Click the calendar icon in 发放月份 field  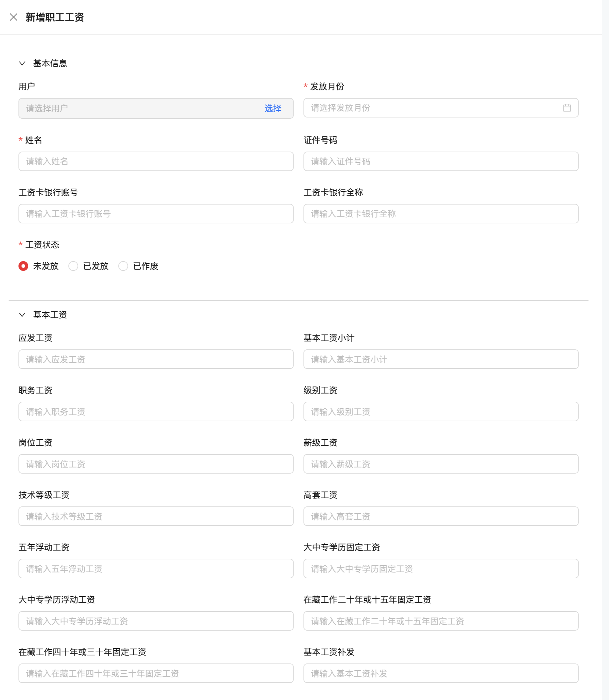tap(567, 108)
